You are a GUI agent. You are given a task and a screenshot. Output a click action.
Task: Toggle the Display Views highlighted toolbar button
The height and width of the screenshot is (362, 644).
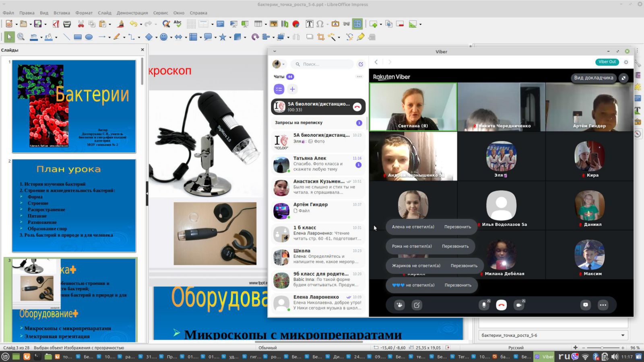(357, 24)
